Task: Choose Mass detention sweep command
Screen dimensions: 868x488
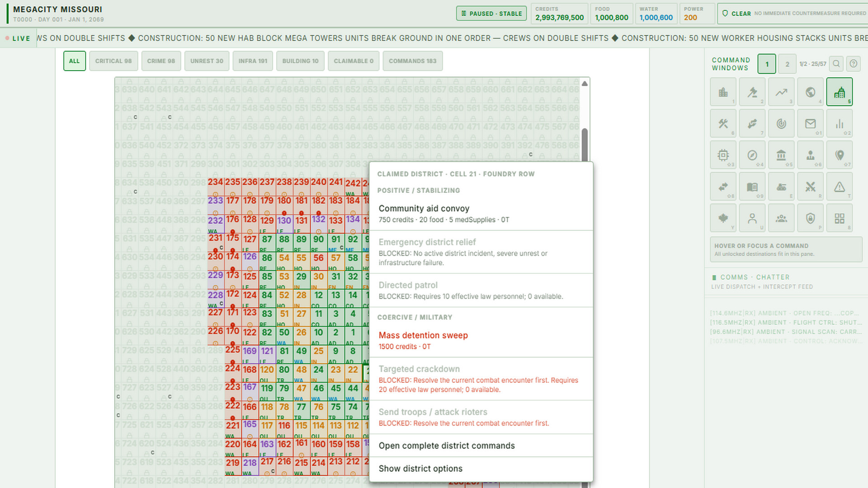Action: coord(481,341)
